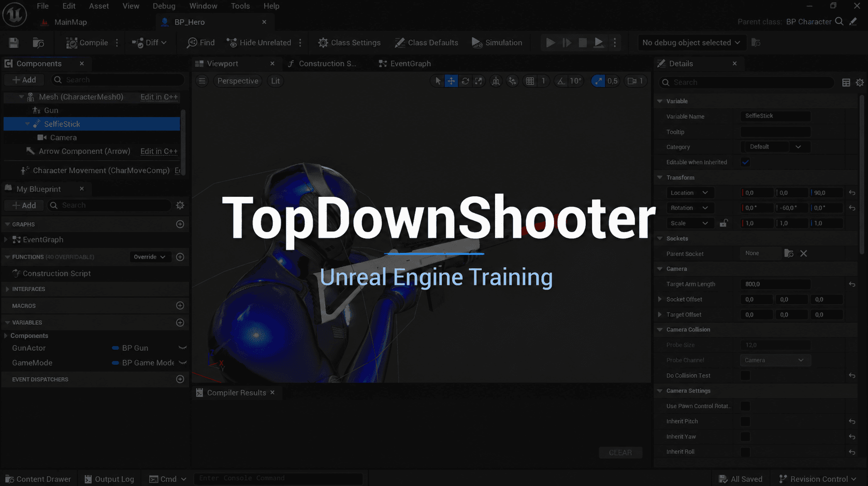
Task: Open Class Settings
Action: pyautogui.click(x=349, y=42)
